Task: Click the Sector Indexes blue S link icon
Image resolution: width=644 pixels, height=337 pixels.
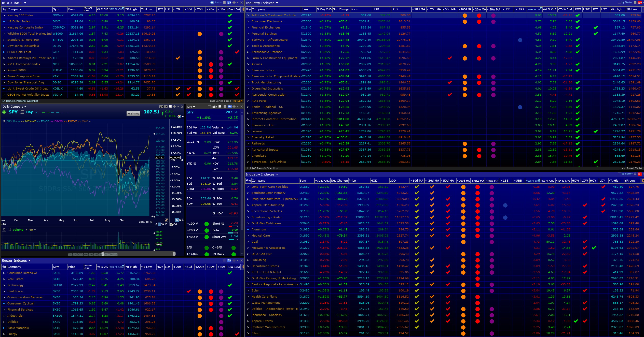Action: 229,260
